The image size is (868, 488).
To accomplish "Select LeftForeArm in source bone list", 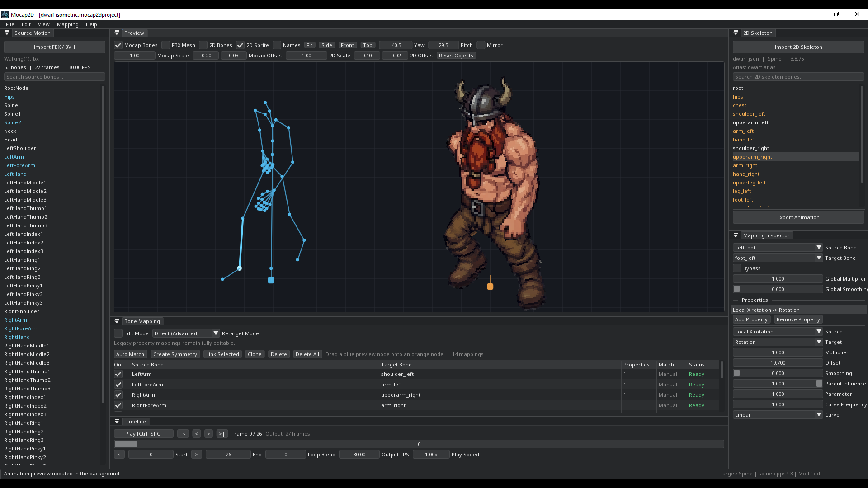I will (19, 165).
